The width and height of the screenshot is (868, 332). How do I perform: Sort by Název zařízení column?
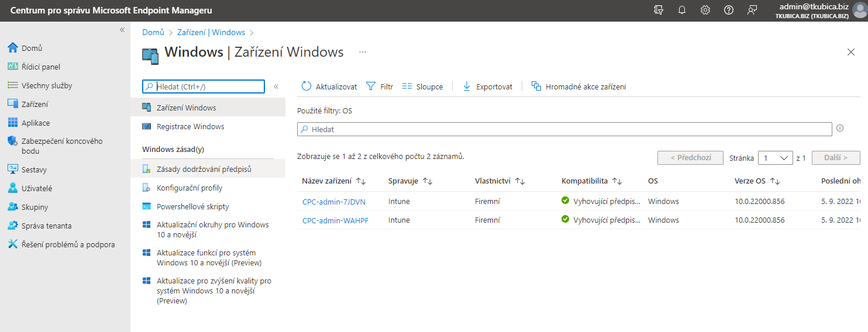coord(334,181)
